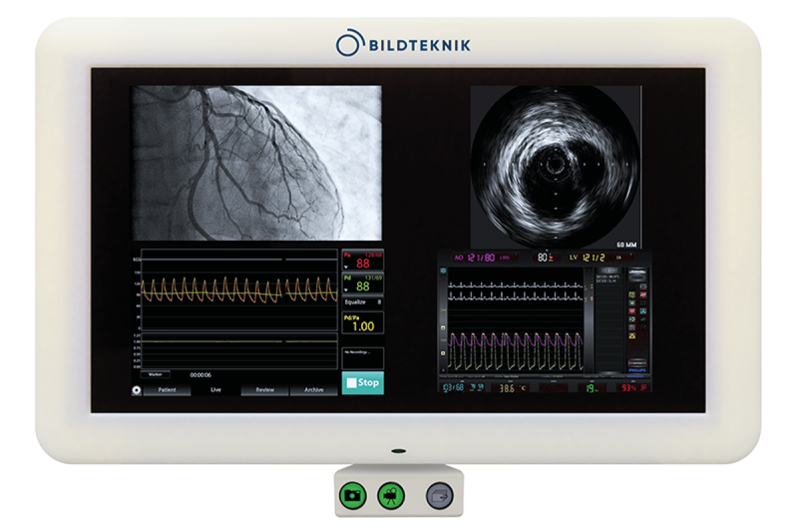Click the Pa 88 mean pressure box
Viewport: 798px width, 532px height.
(x=363, y=260)
